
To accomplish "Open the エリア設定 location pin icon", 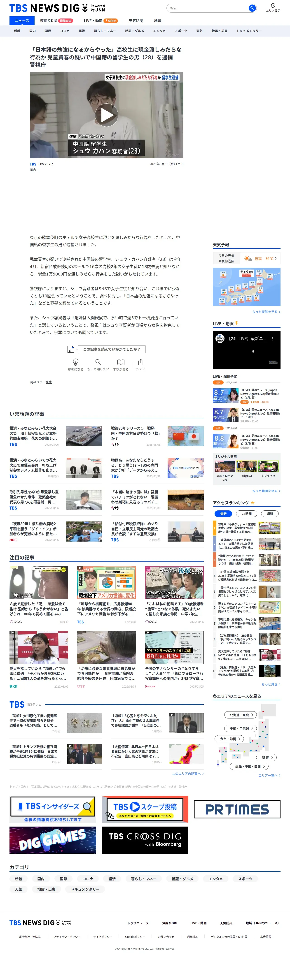I will pyautogui.click(x=273, y=6).
